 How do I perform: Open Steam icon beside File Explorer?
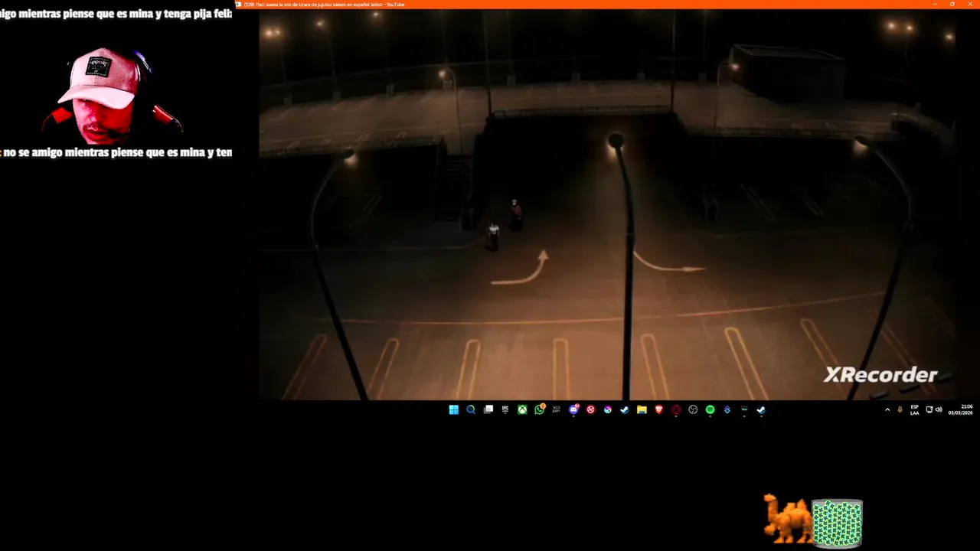click(625, 409)
